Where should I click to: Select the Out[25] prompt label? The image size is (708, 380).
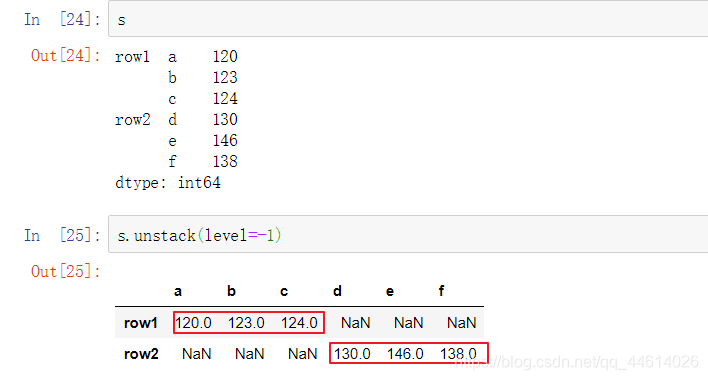click(65, 271)
